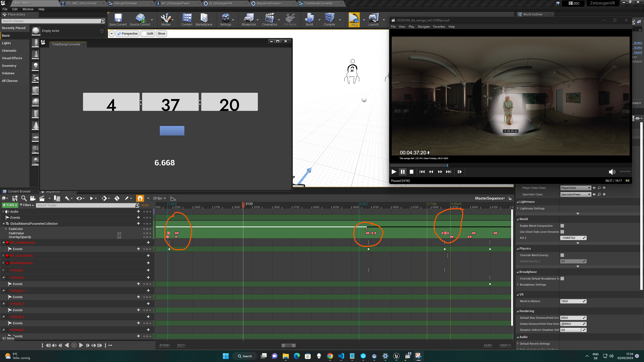Open the Window menu in Unreal menu bar
The height and width of the screenshot is (362, 644).
click(x=28, y=9)
